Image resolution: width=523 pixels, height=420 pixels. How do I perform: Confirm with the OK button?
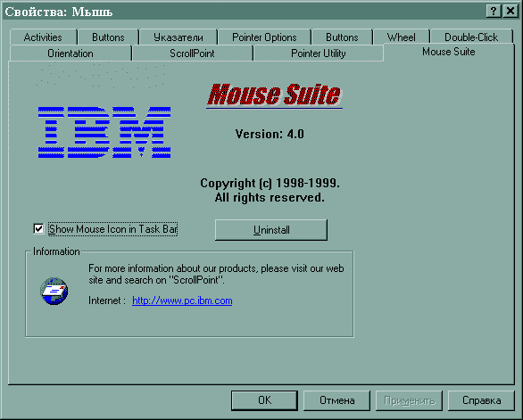(264, 400)
